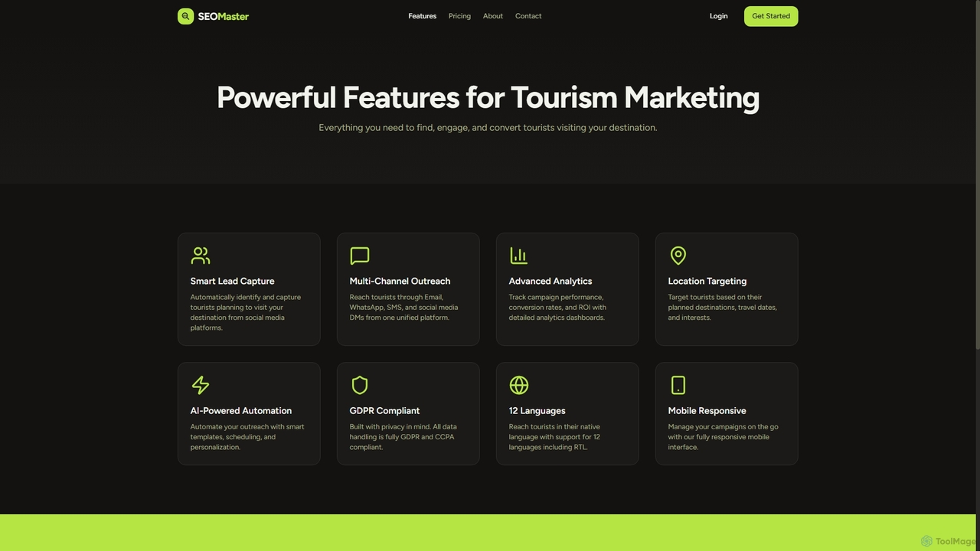Click the Login link
The height and width of the screenshot is (551, 980).
(x=718, y=16)
